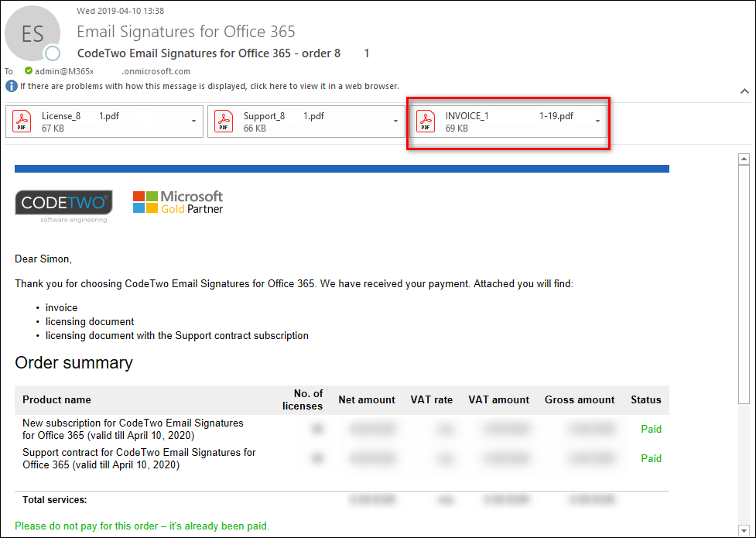Click the VAT rate column header
The width and height of the screenshot is (756, 538).
(x=432, y=399)
